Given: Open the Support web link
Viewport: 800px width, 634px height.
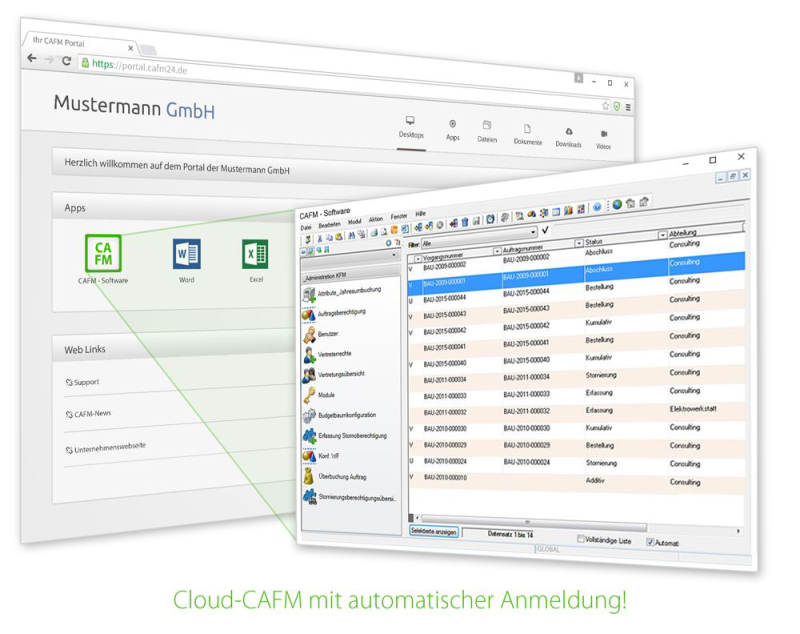Looking at the screenshot, I should click(x=82, y=382).
